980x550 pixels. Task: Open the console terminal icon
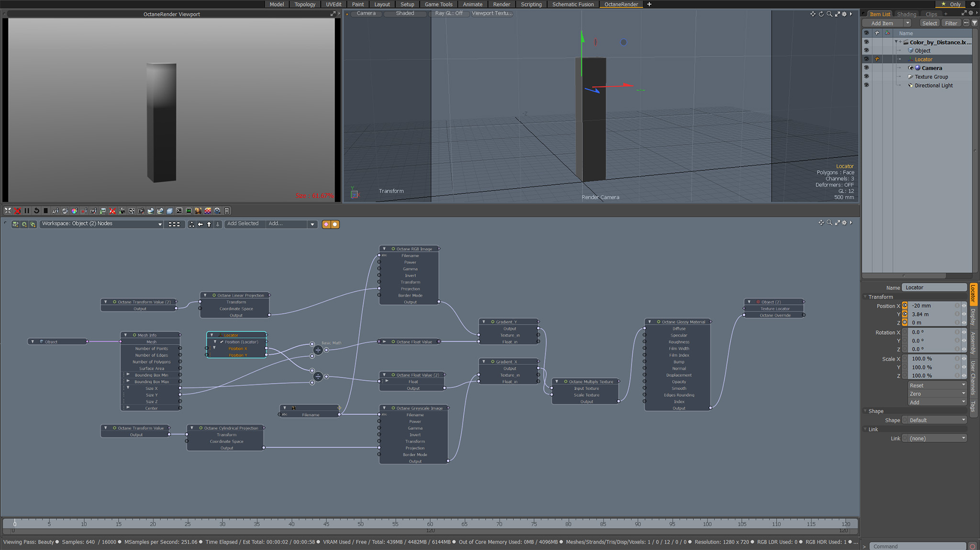[179, 211]
